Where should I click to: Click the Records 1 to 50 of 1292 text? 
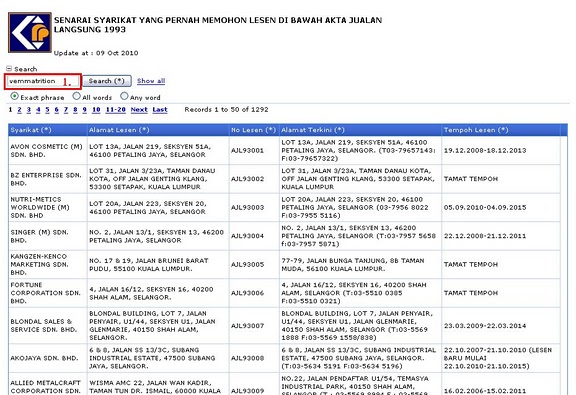pos(226,109)
